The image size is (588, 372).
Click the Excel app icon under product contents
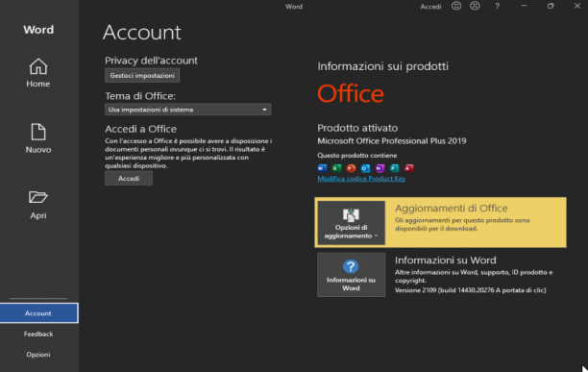click(x=336, y=168)
